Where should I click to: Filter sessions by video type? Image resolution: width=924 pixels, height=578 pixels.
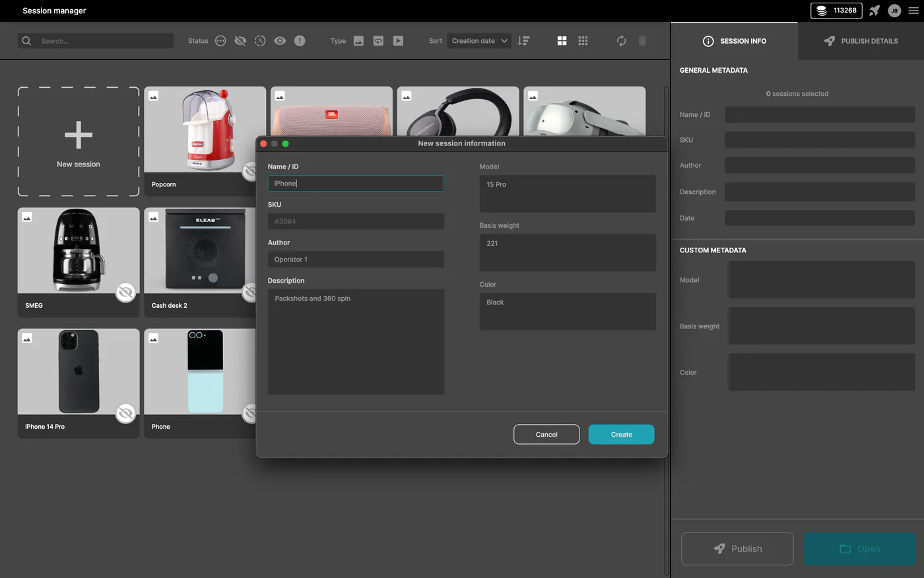[x=398, y=41]
